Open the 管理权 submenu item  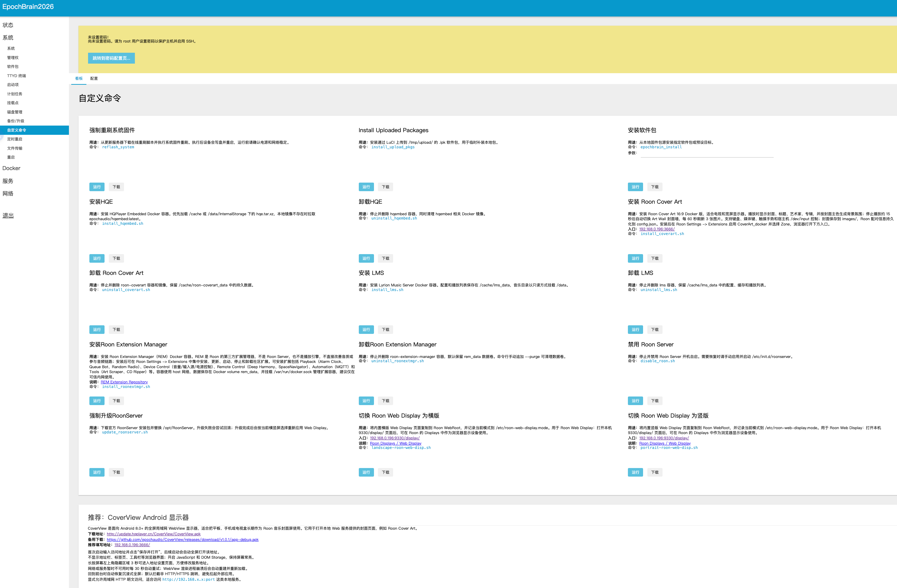pyautogui.click(x=13, y=58)
